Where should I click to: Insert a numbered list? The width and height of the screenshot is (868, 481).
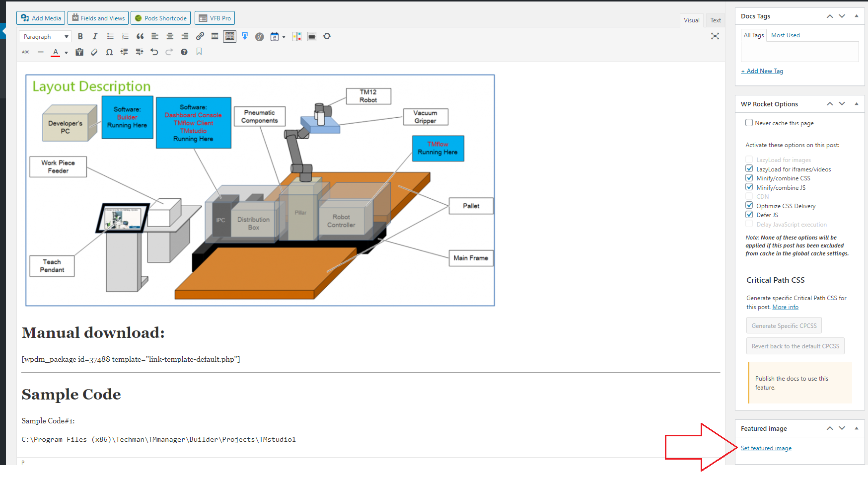(125, 36)
